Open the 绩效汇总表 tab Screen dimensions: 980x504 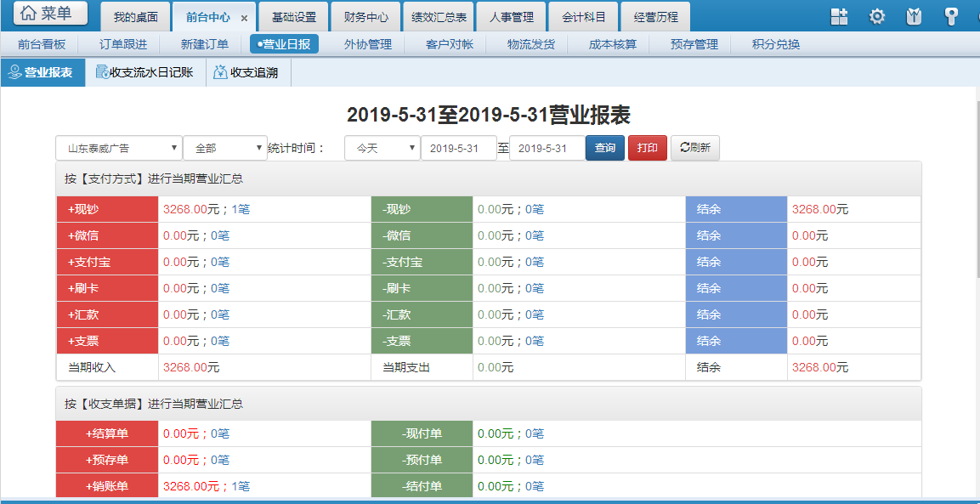pyautogui.click(x=439, y=18)
